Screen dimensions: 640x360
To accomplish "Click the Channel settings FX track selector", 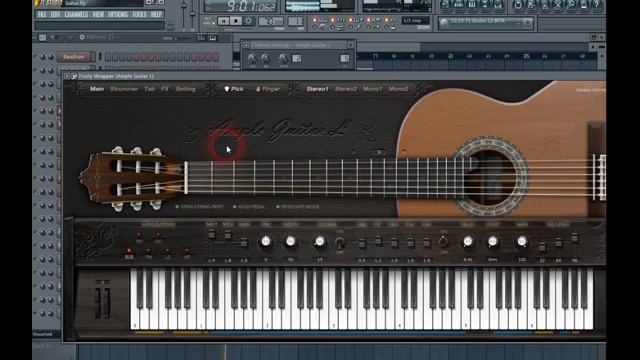I will 345,59.
